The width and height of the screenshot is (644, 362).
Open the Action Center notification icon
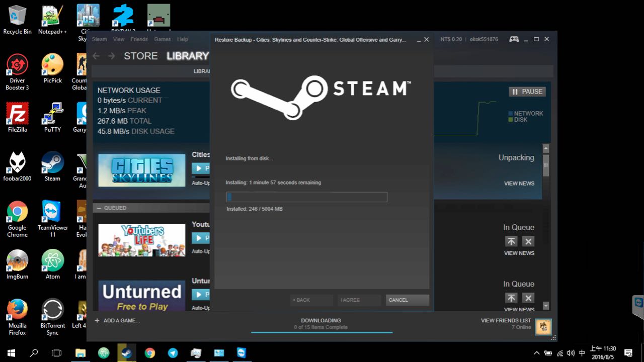pyautogui.click(x=628, y=353)
